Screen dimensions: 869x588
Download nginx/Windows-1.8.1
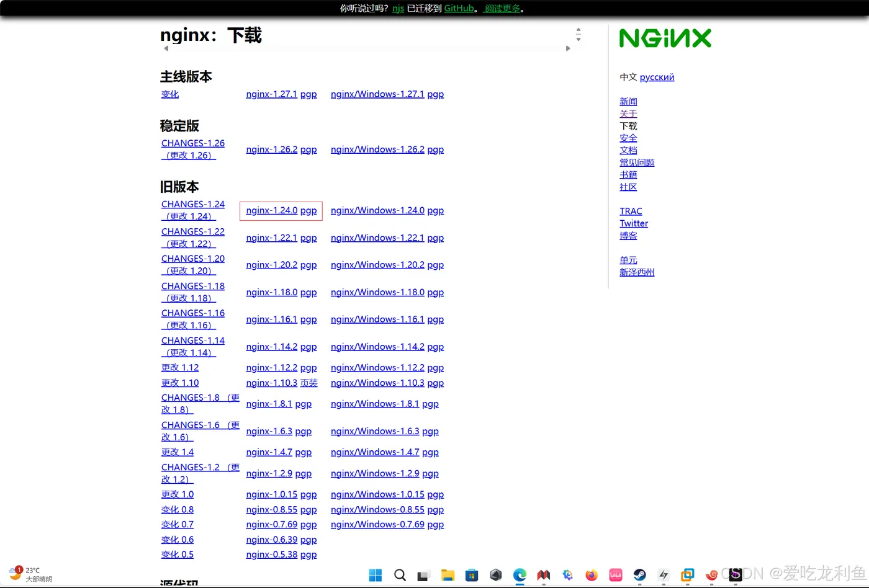pos(375,404)
